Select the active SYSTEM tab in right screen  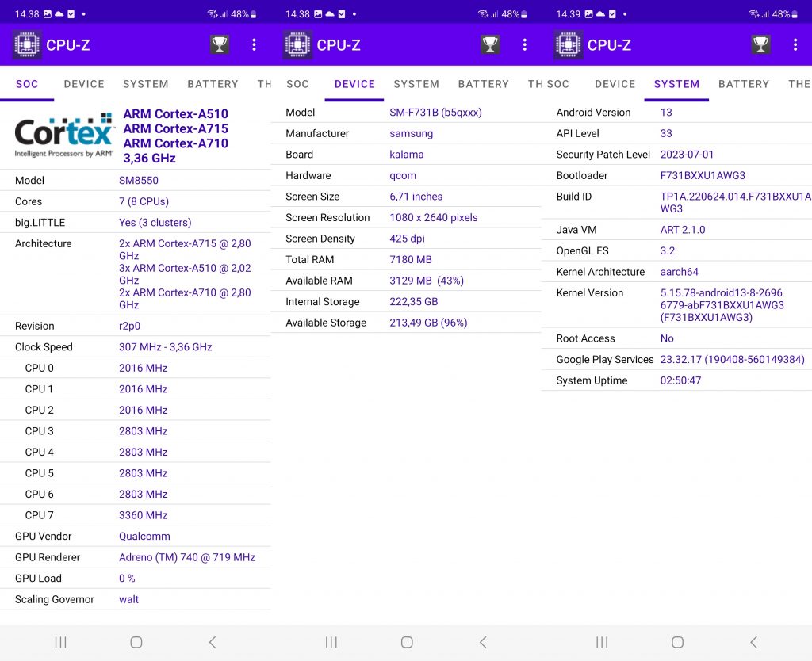(x=676, y=84)
